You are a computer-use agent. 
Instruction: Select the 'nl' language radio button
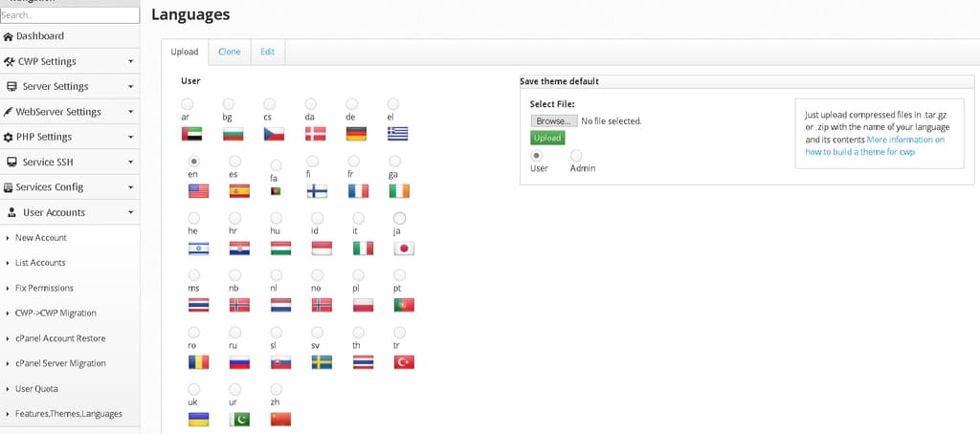click(x=277, y=274)
